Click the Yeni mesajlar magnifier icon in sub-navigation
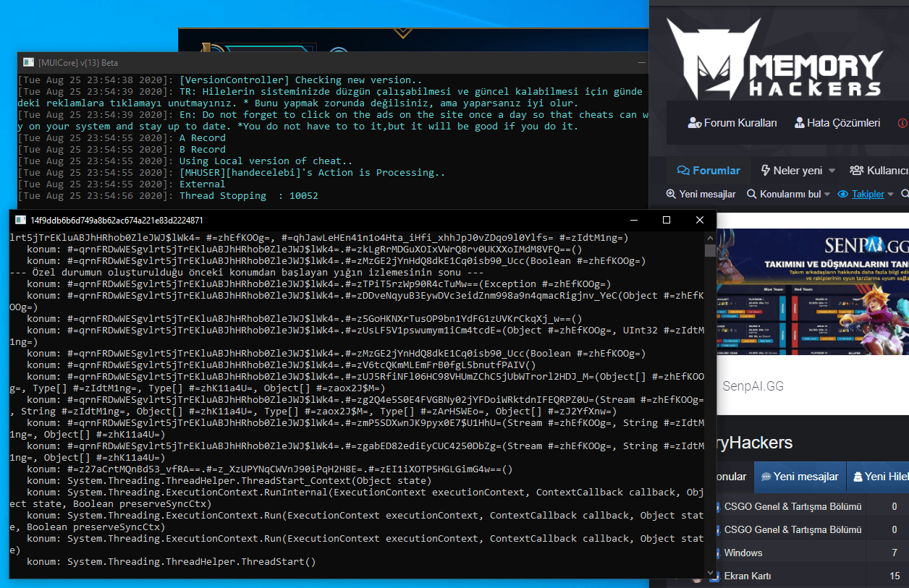The image size is (909, 588). pyautogui.click(x=671, y=194)
